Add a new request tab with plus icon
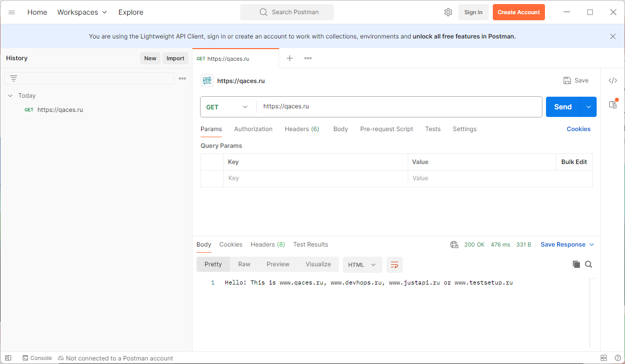Screen dimensions: 625x364 pos(290,58)
